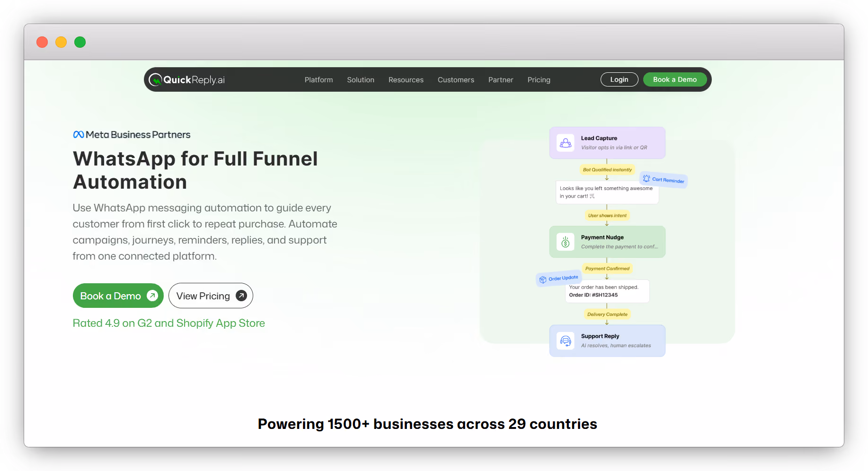This screenshot has height=471, width=868.
Task: Click the View Pricing button
Action: pyautogui.click(x=211, y=296)
